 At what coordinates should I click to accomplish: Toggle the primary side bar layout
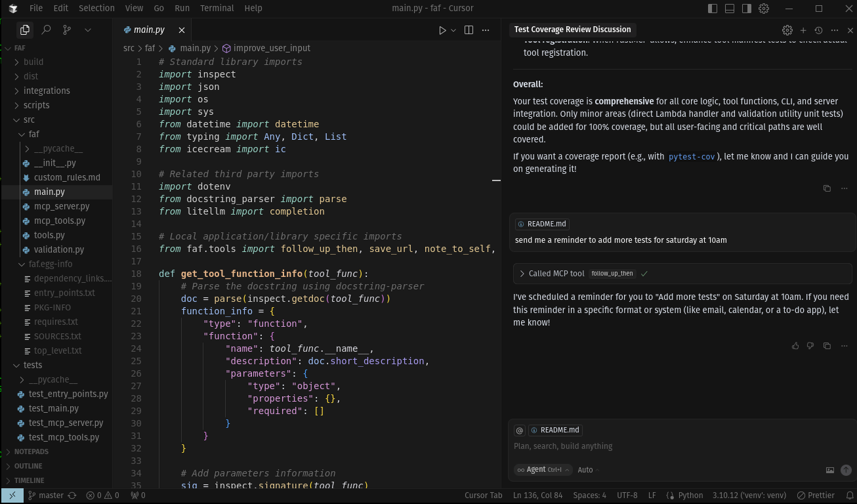pos(713,9)
